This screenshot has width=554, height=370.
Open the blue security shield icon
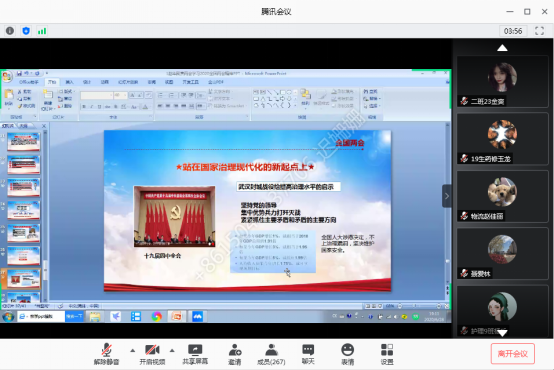[26, 31]
